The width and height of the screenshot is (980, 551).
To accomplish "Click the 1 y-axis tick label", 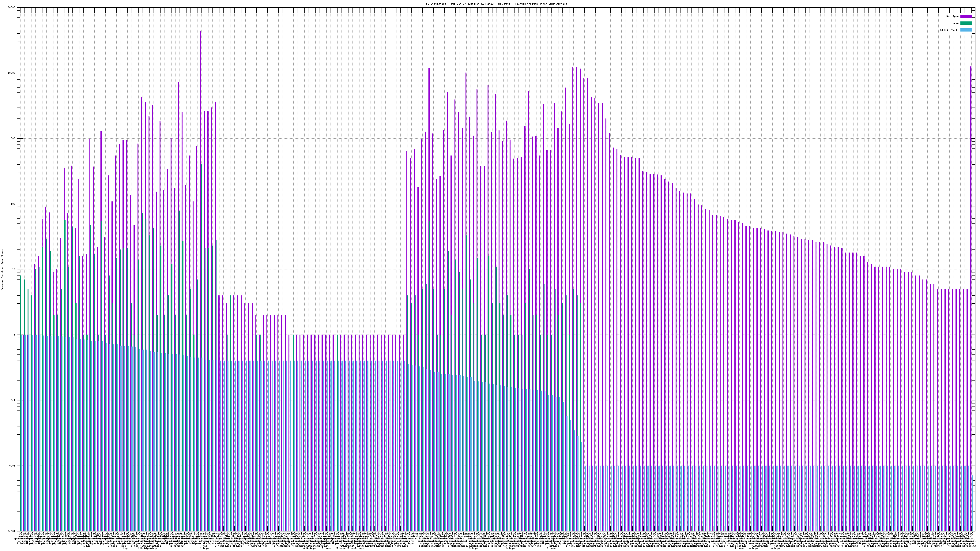I will (15, 335).
